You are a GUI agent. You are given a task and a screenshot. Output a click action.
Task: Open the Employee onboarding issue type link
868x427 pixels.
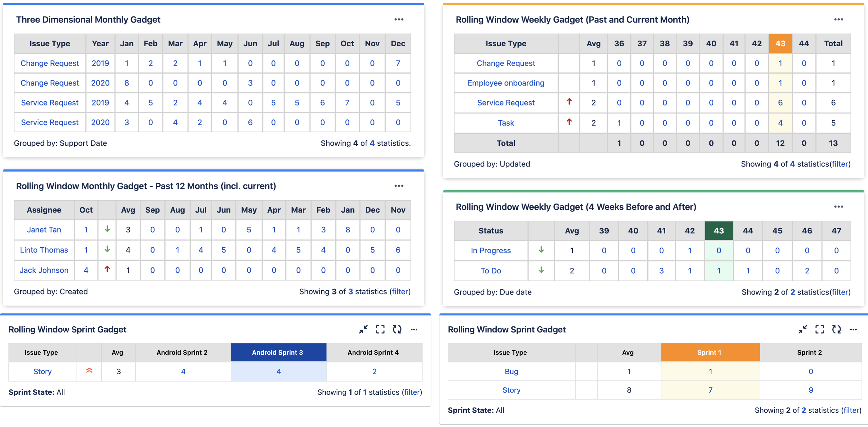(x=505, y=83)
